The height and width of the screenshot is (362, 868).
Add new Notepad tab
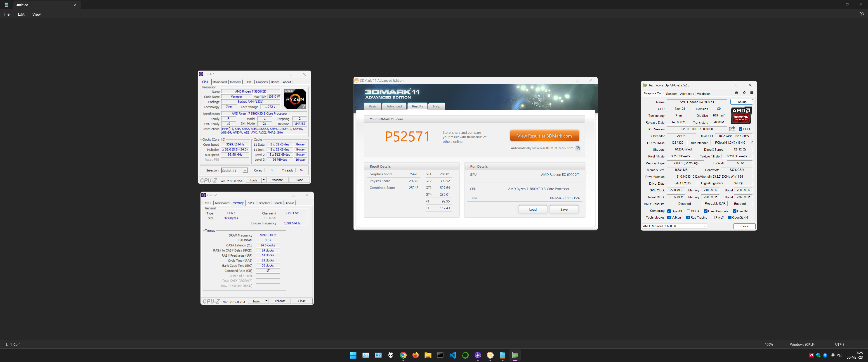88,5
